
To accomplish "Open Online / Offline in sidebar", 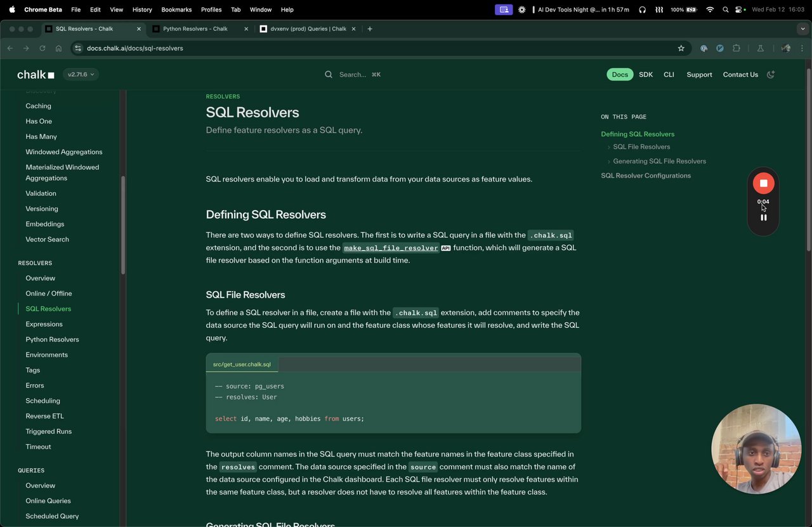I will point(48,294).
